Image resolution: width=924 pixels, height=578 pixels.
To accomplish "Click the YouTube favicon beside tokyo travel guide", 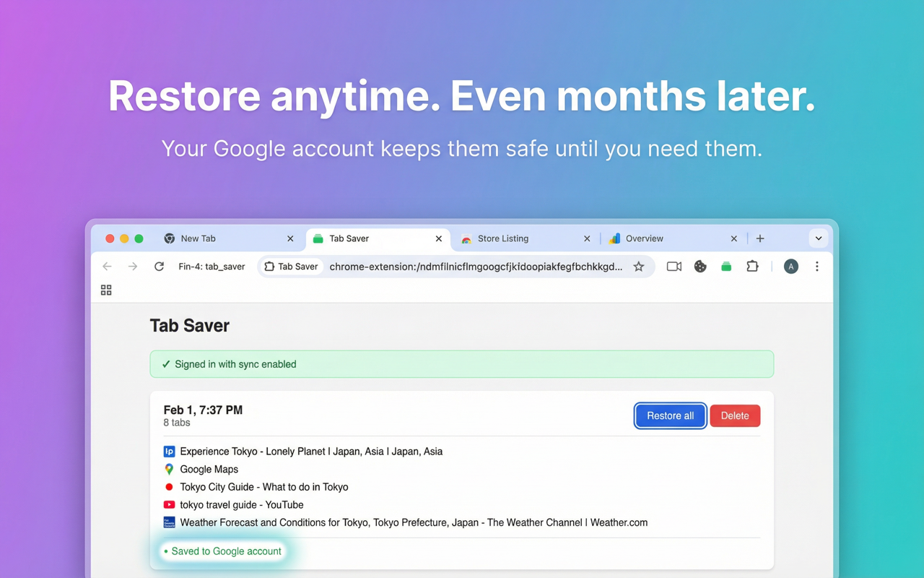I will 169,504.
